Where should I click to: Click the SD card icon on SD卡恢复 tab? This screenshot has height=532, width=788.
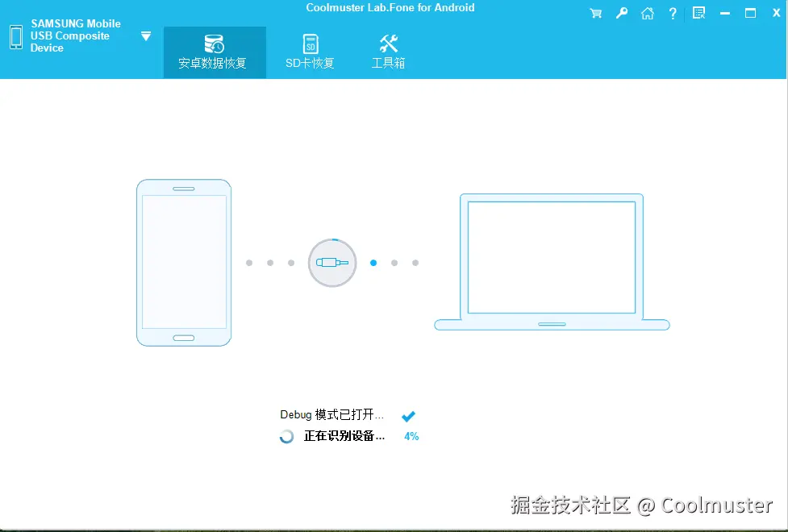click(x=310, y=44)
